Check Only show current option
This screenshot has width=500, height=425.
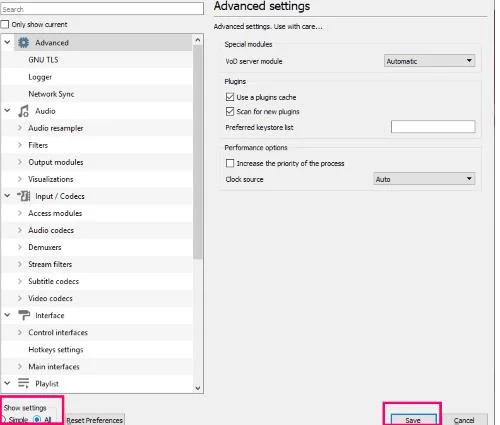(x=5, y=24)
